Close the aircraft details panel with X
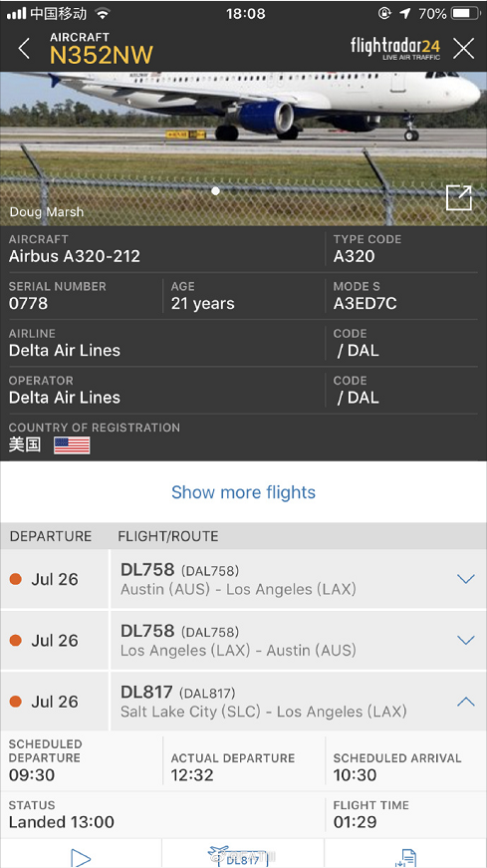 point(464,49)
